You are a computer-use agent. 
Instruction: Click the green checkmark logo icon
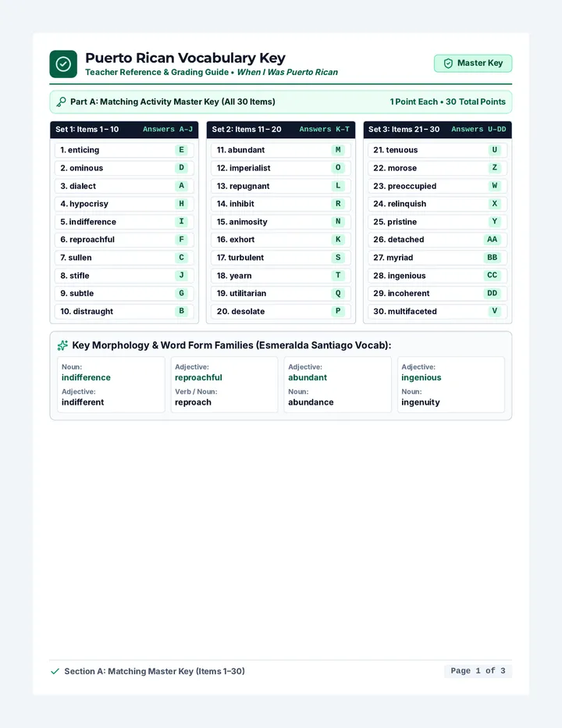pyautogui.click(x=63, y=64)
